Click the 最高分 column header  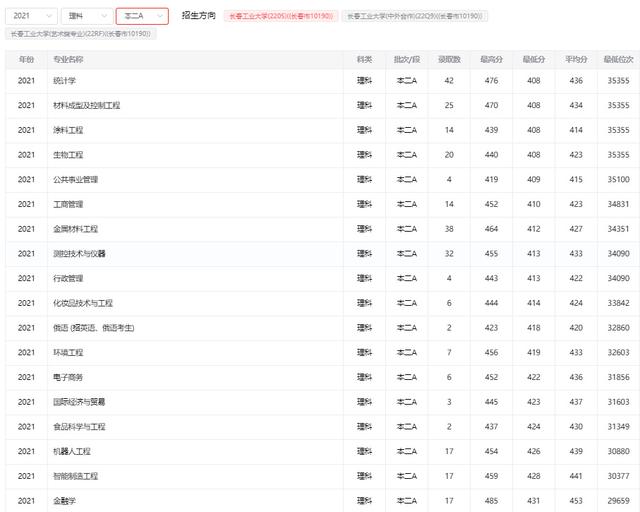point(491,60)
